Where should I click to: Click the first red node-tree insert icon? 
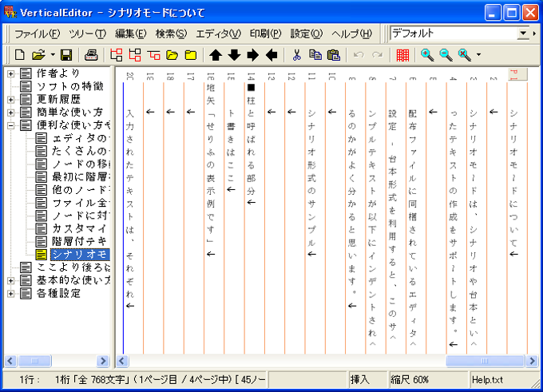[117, 55]
